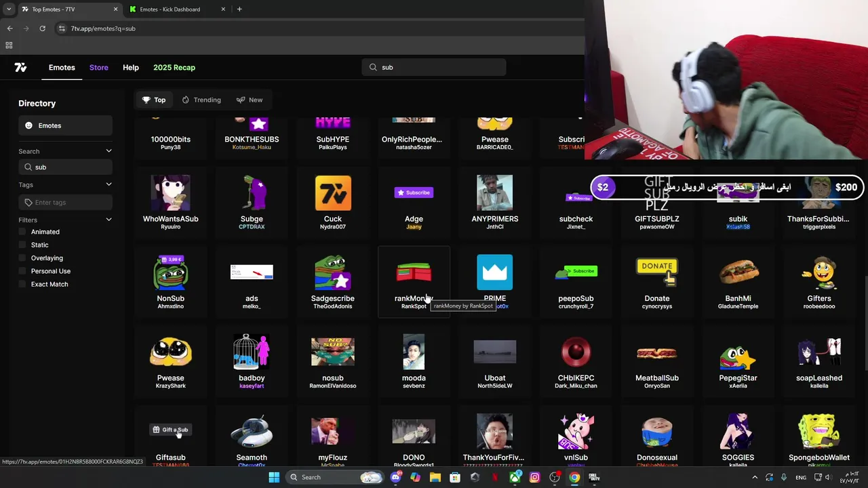This screenshot has width=868, height=488.
Task: Open the ANYPRIMERS emote
Action: pos(495,202)
